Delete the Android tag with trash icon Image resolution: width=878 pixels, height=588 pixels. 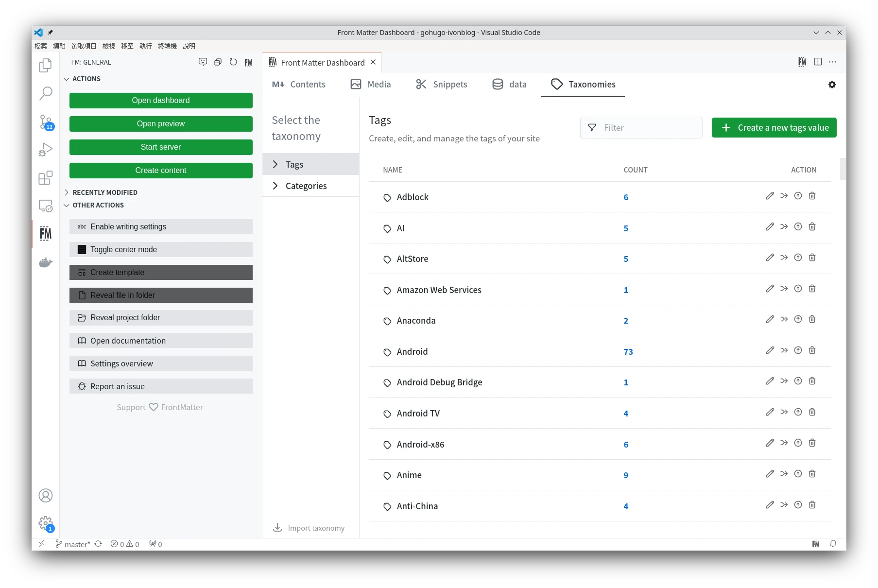click(812, 350)
